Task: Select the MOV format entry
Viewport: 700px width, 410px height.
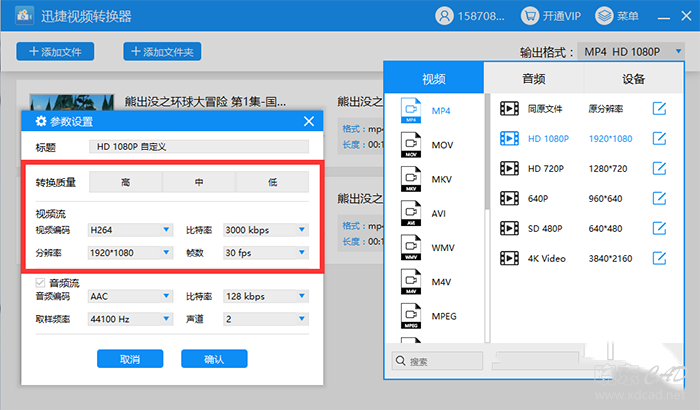Action: [x=434, y=145]
